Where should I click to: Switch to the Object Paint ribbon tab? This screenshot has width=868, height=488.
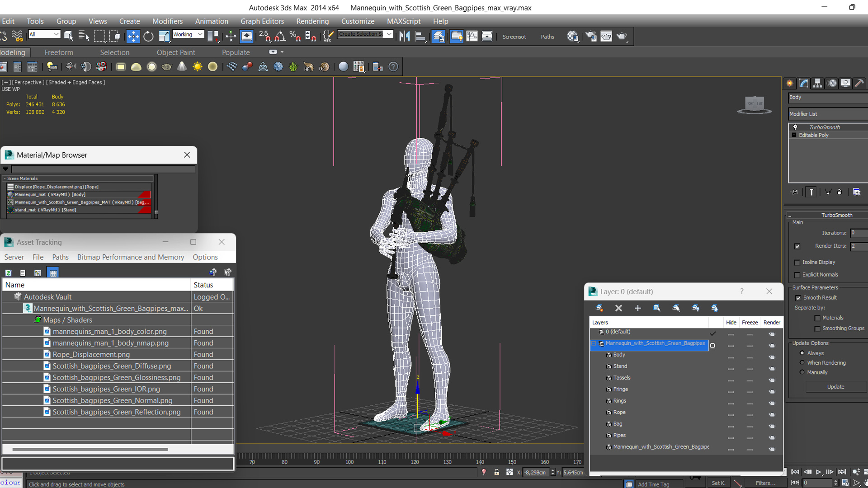point(176,52)
